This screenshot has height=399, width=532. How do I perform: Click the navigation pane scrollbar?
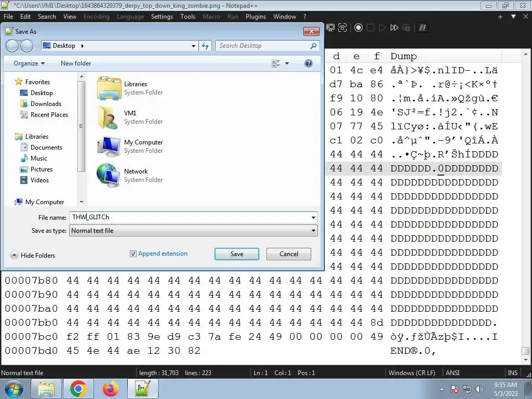pos(81,126)
